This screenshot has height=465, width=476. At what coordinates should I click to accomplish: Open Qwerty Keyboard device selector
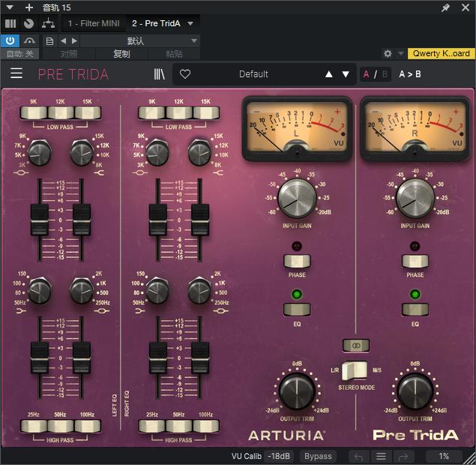441,53
